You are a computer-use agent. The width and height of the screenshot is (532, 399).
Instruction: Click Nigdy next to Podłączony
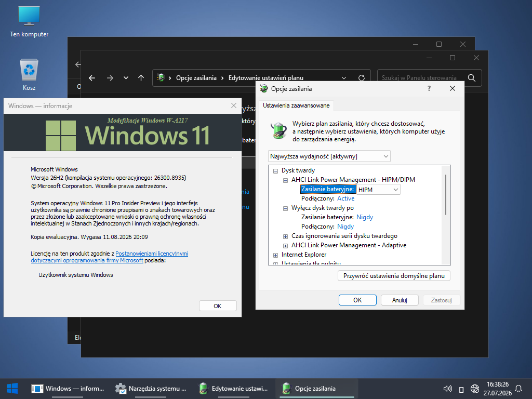345,227
